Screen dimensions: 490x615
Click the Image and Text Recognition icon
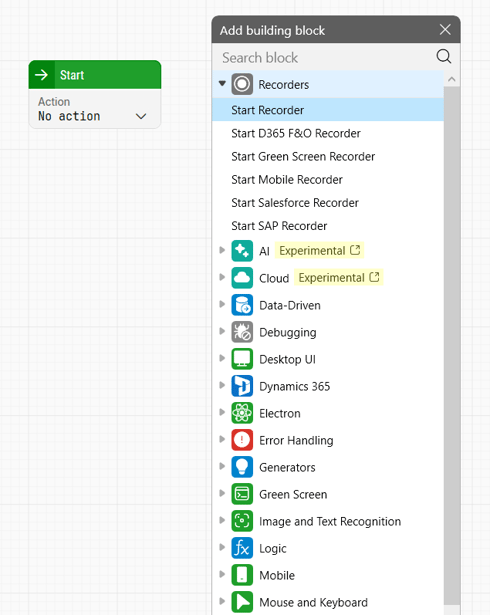coord(242,521)
